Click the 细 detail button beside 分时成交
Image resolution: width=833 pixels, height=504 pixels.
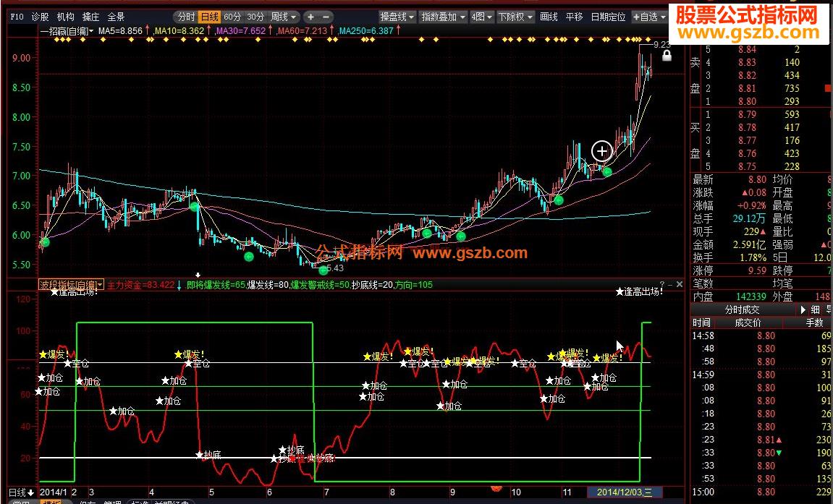pos(815,309)
